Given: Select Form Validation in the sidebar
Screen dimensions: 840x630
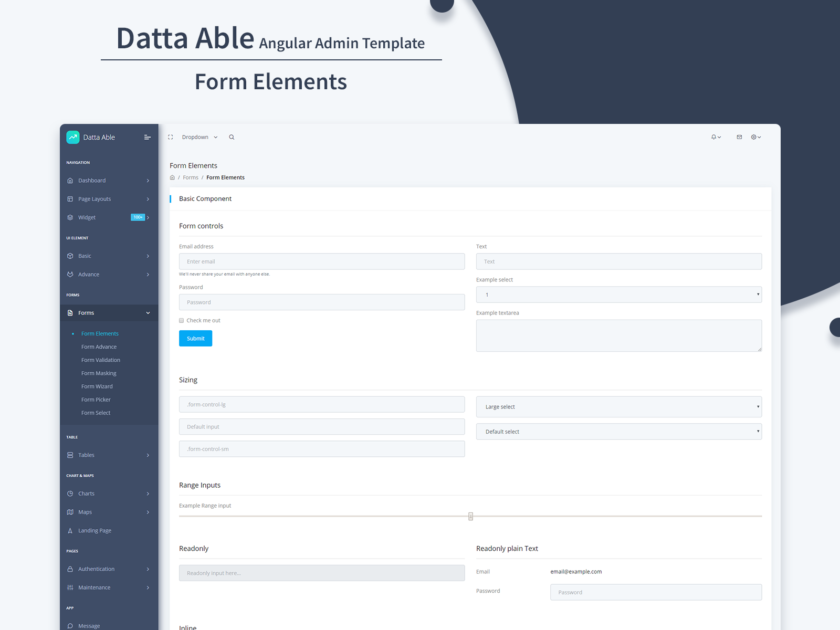Looking at the screenshot, I should coord(101,360).
